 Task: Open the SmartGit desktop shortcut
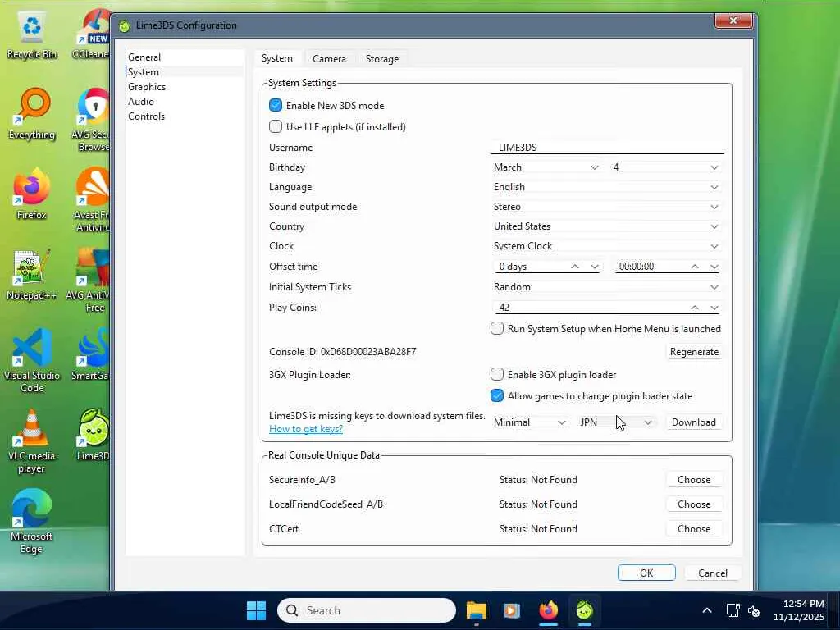tap(91, 354)
